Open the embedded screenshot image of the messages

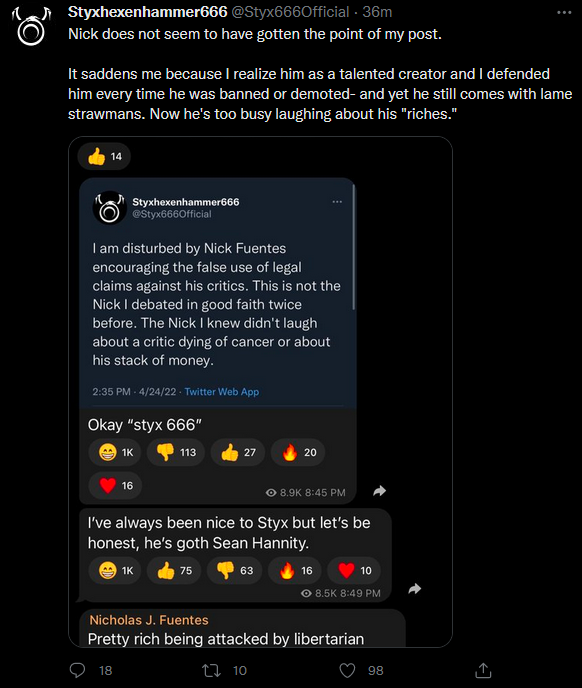(x=260, y=391)
